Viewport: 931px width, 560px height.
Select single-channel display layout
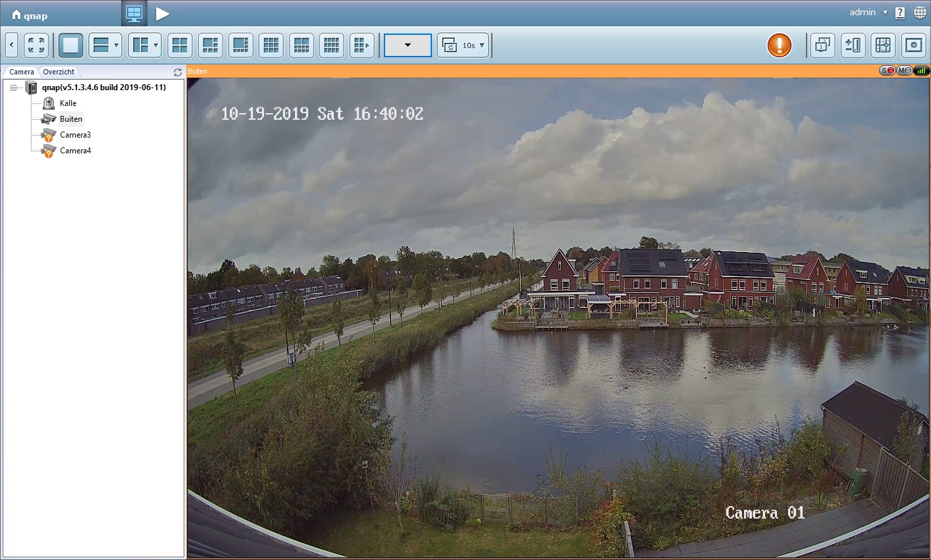[70, 45]
